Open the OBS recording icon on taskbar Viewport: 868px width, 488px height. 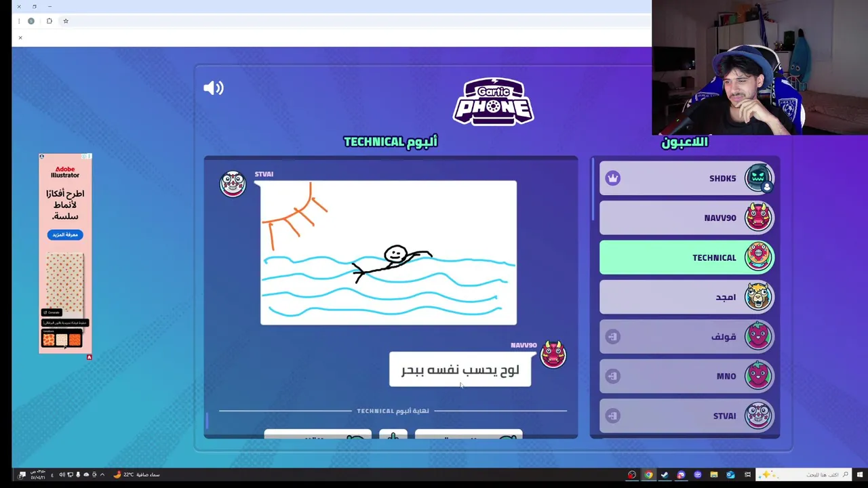tap(632, 474)
